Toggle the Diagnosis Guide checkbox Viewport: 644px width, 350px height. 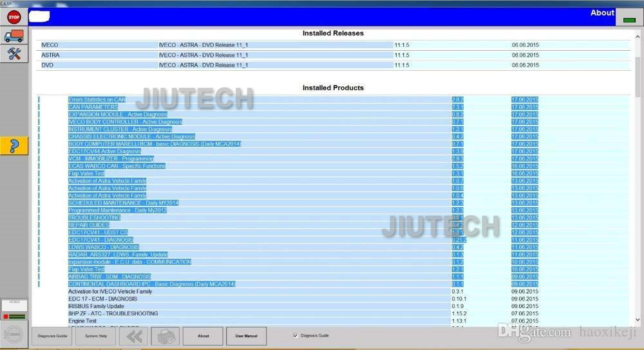[296, 336]
